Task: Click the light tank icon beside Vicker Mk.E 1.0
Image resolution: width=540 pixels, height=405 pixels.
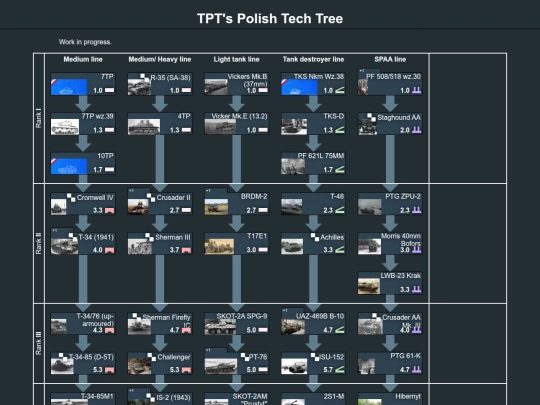Action: (263, 130)
